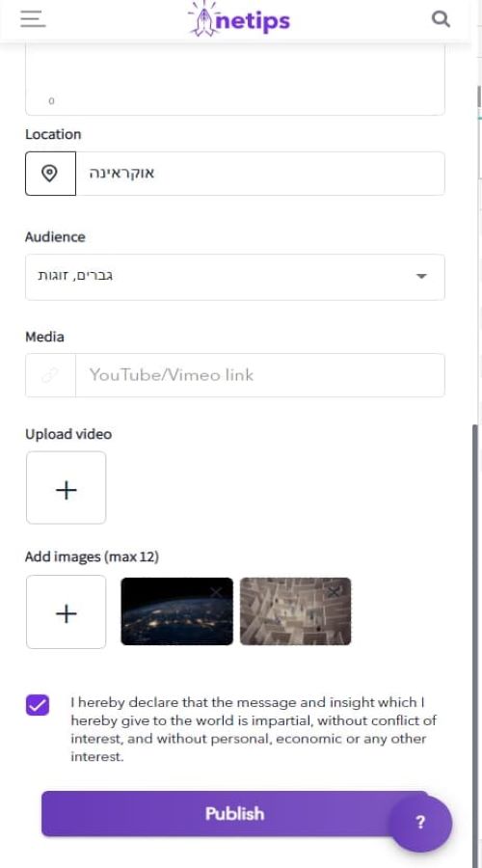Screen dimensions: 482x868
Task: Open the search magnifier
Action: click(441, 19)
